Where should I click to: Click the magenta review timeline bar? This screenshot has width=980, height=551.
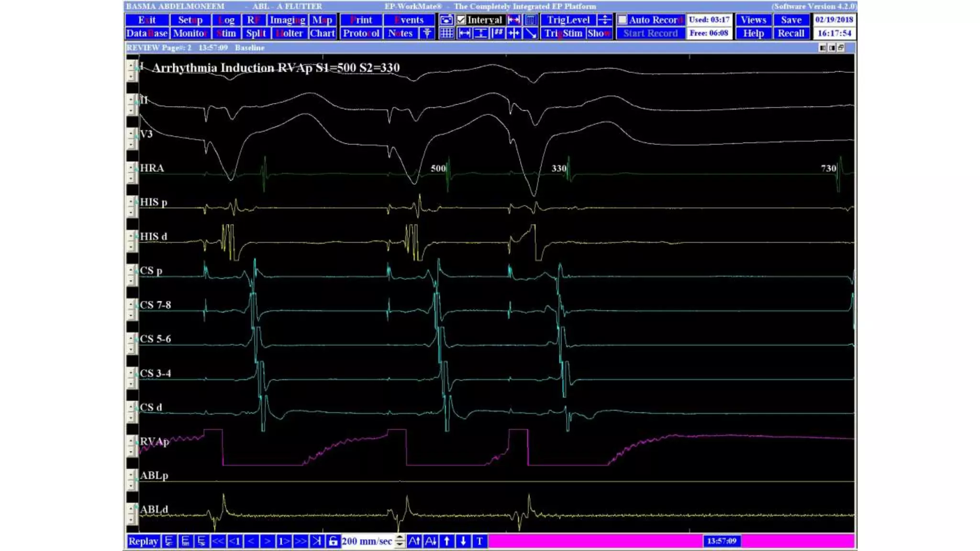(x=671, y=541)
